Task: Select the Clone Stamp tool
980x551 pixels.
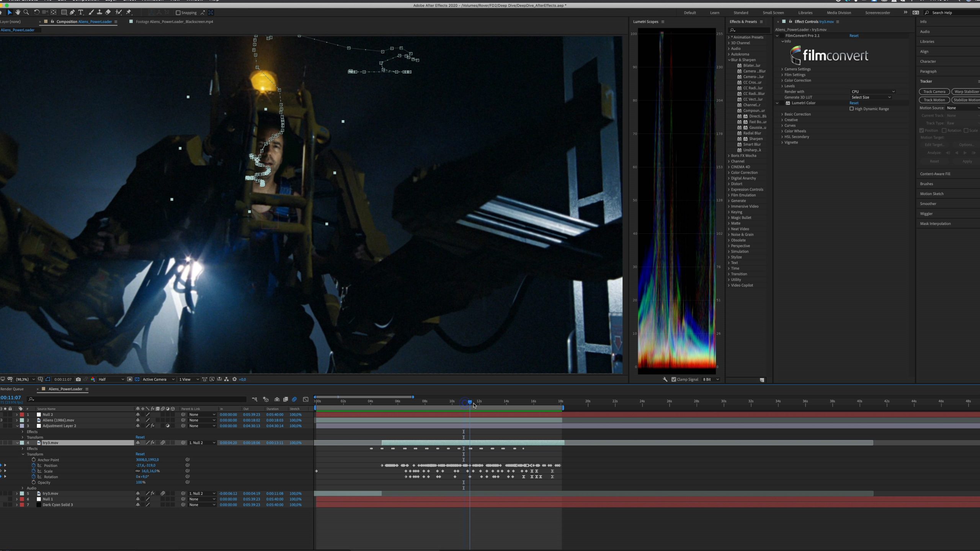Action: click(99, 13)
